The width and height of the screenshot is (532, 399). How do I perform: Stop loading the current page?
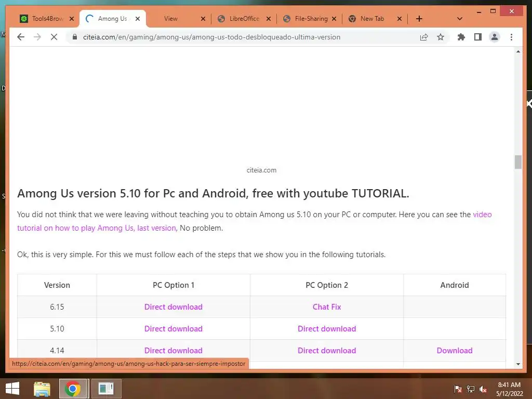tap(54, 37)
